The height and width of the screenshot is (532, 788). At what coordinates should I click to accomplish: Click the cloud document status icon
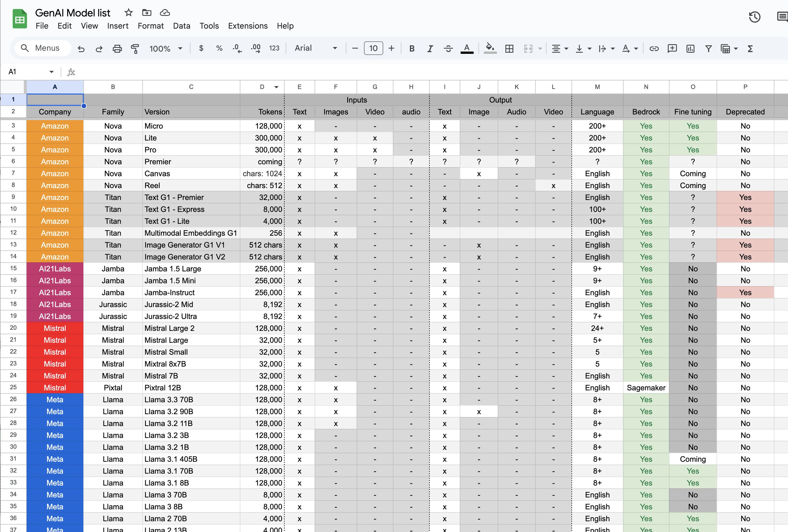coord(165,12)
